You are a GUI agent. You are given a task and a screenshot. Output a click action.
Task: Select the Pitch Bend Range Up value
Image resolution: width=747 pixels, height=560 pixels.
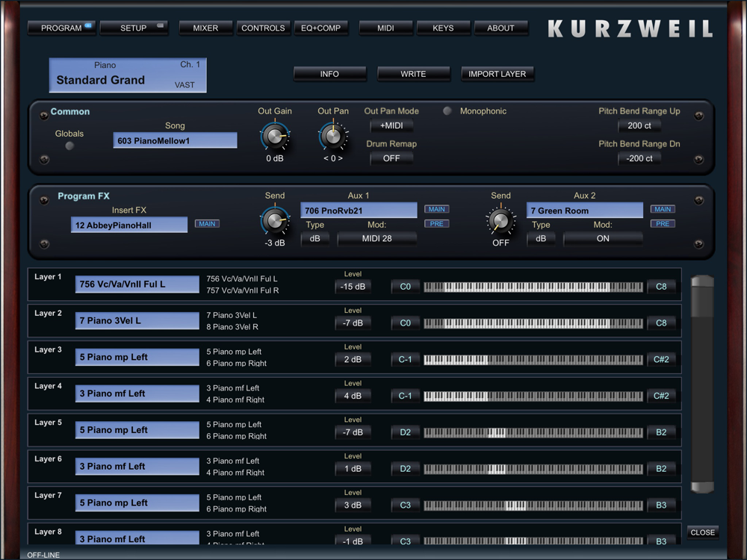pos(639,125)
